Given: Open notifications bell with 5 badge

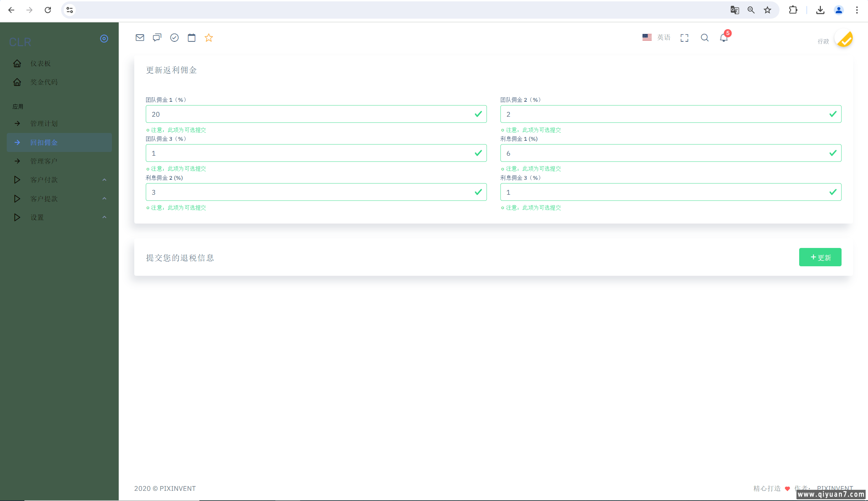Looking at the screenshot, I should coord(724,38).
